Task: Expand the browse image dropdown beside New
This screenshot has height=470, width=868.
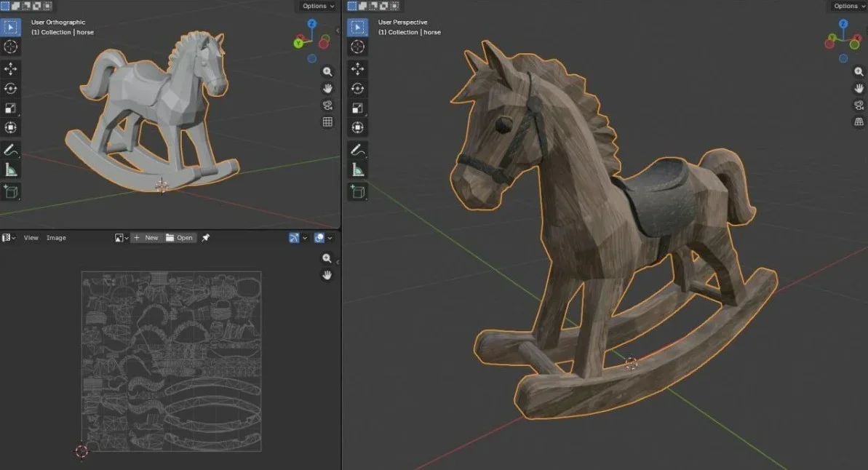Action: pyautogui.click(x=121, y=238)
